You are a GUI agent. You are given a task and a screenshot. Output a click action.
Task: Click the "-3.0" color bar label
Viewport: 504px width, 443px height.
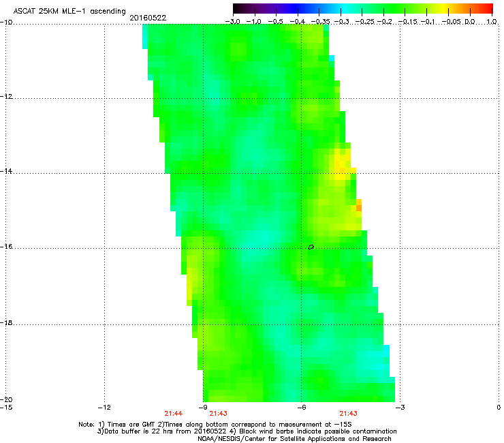pyautogui.click(x=233, y=22)
